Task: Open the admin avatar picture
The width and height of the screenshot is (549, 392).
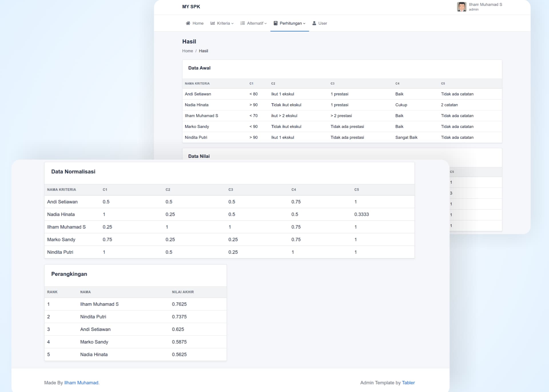Action: (x=462, y=7)
